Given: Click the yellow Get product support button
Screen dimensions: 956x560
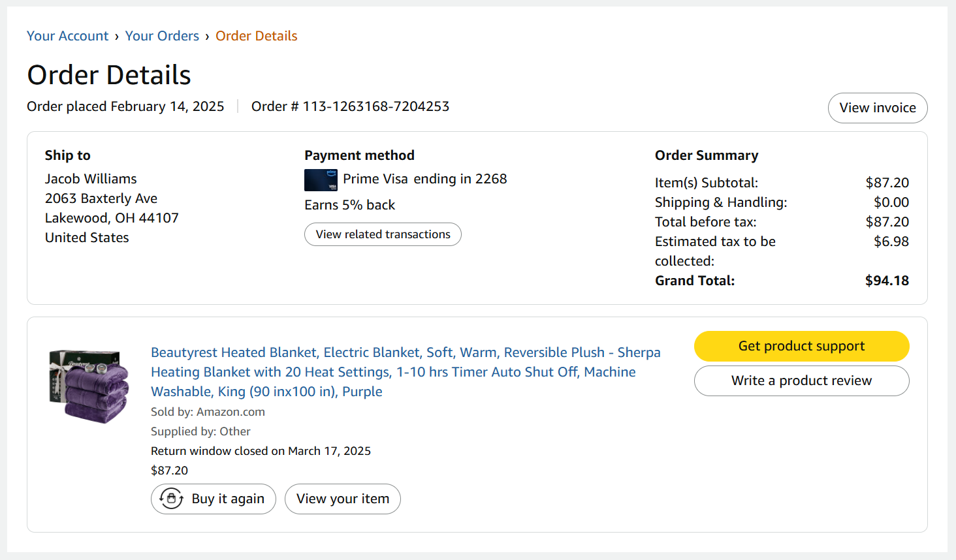Looking at the screenshot, I should [x=801, y=346].
